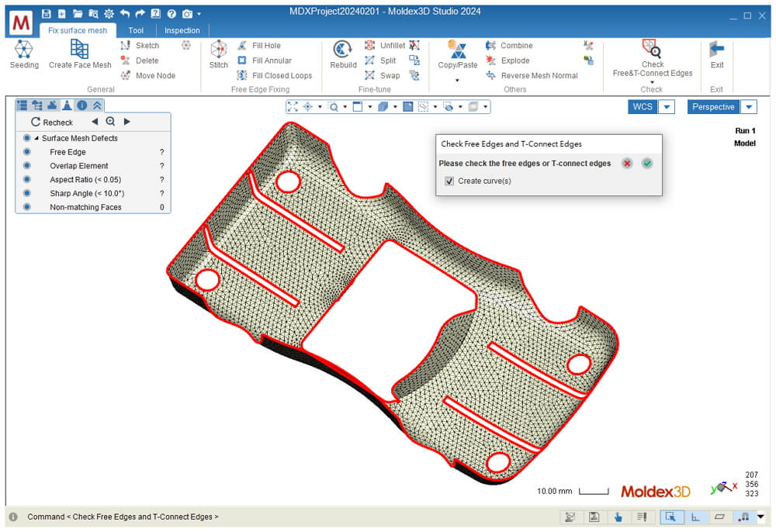Run Fill Closed Loops

(x=275, y=75)
